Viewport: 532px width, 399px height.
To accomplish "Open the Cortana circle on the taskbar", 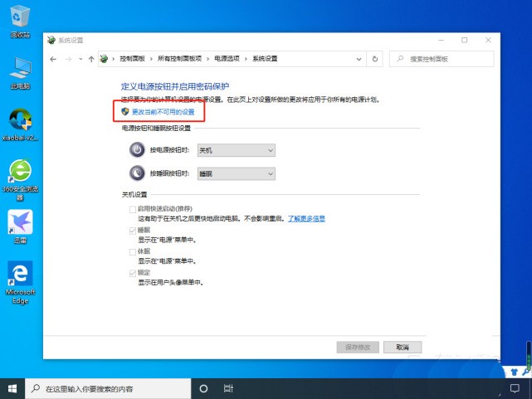I will click(203, 388).
